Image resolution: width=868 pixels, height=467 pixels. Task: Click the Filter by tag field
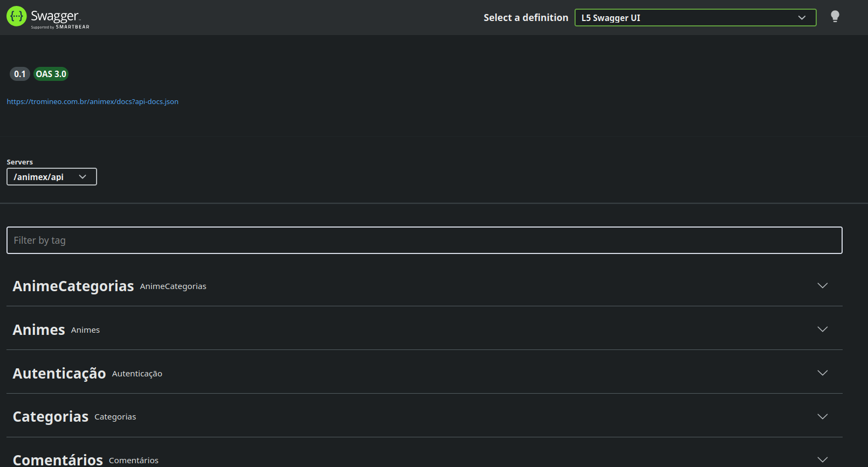tap(424, 240)
